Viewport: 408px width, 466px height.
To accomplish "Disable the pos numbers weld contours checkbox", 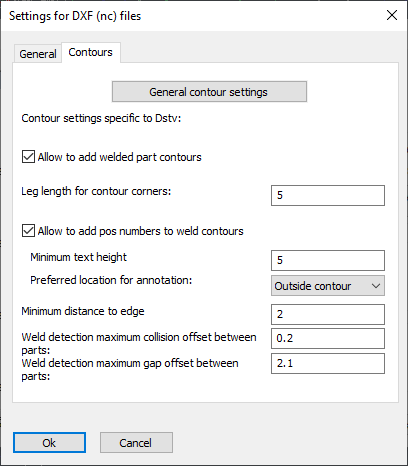I will pyautogui.click(x=28, y=231).
